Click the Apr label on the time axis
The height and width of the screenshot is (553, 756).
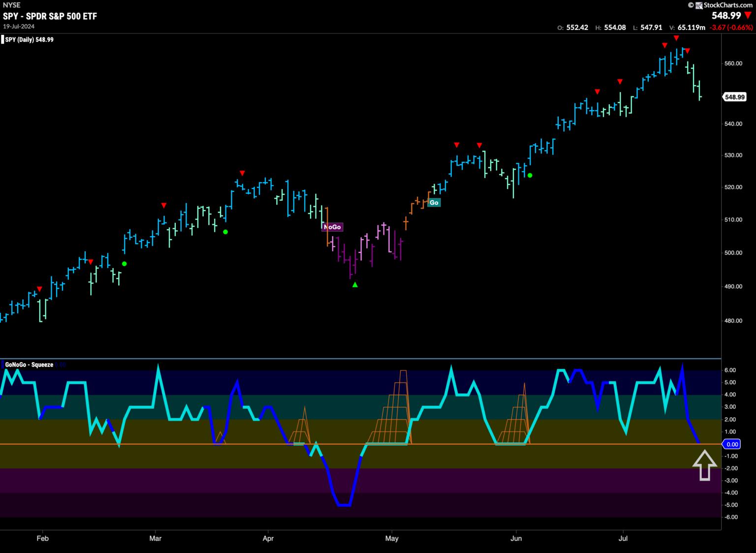268,538
